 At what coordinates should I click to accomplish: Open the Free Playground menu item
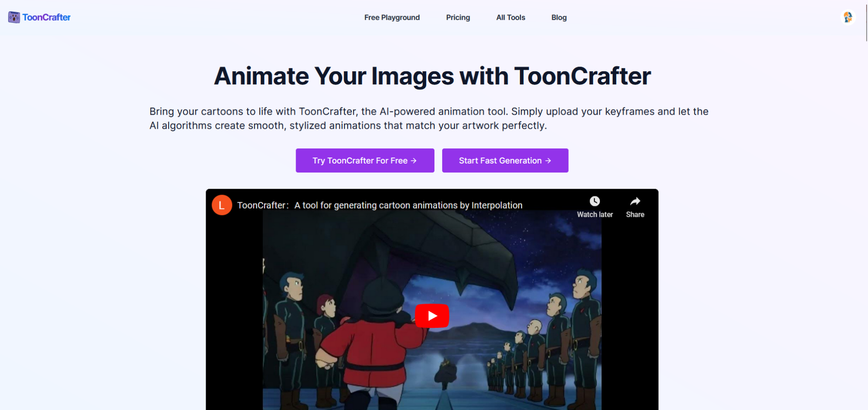[392, 17]
